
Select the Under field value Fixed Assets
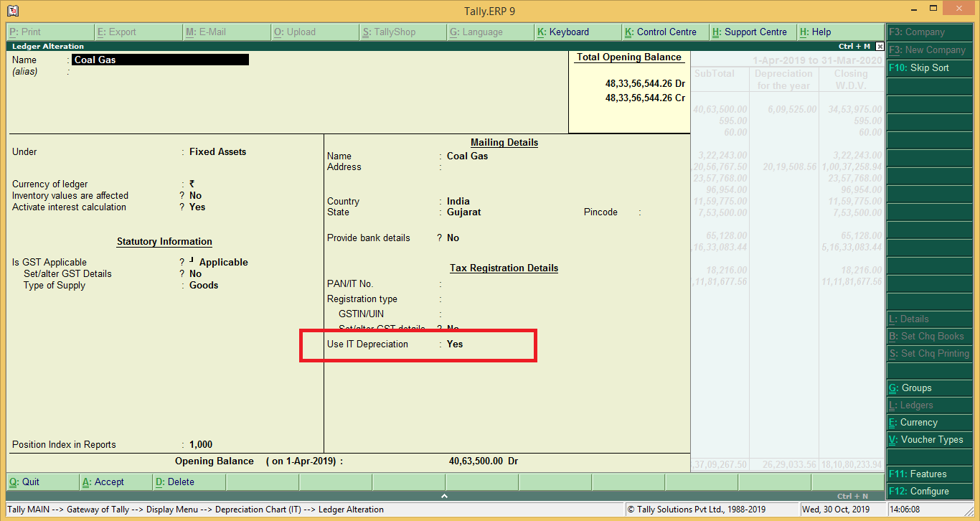point(217,151)
